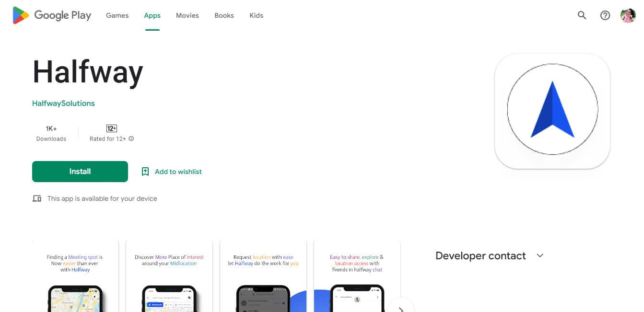Viewport: 644px width, 312px height.
Task: Add Halfway to wishlist
Action: pyautogui.click(x=172, y=172)
